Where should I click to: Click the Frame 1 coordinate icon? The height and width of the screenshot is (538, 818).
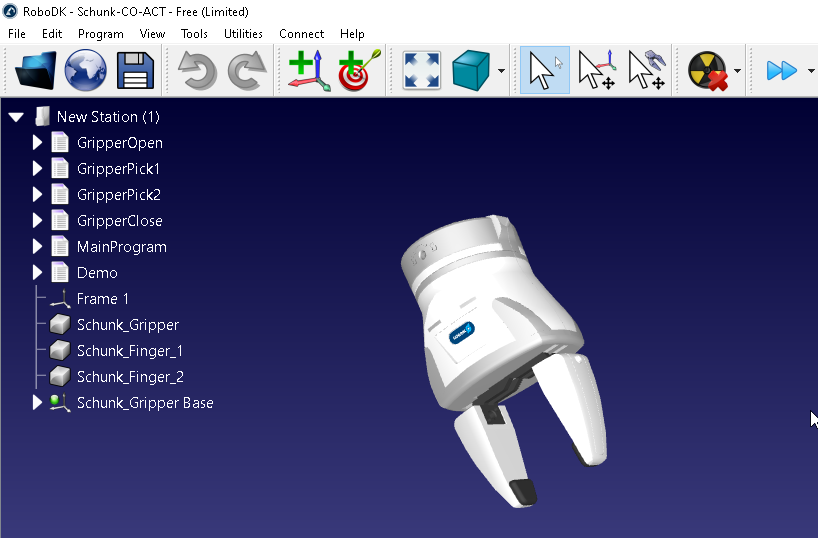(60, 299)
